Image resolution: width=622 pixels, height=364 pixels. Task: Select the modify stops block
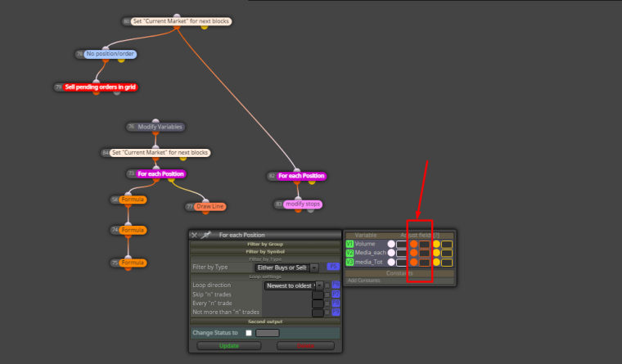click(x=303, y=204)
